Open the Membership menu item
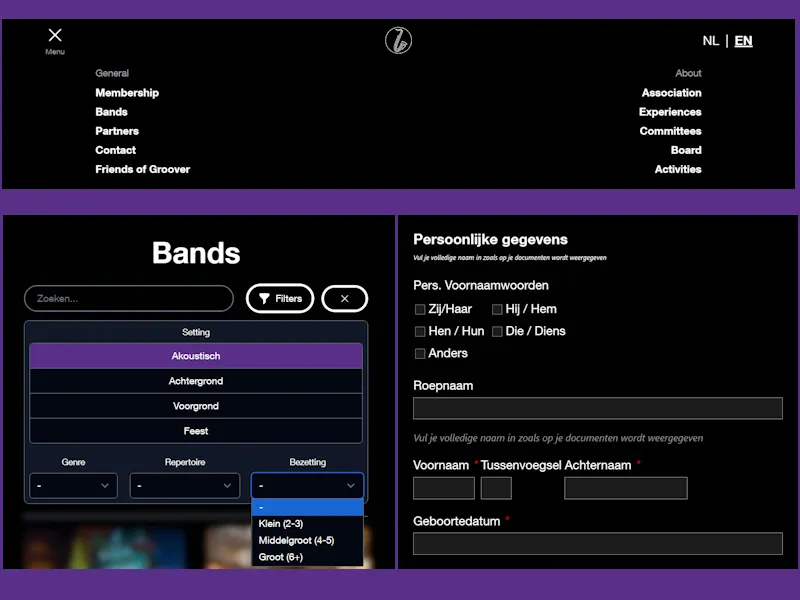The width and height of the screenshot is (800, 600). (x=127, y=93)
